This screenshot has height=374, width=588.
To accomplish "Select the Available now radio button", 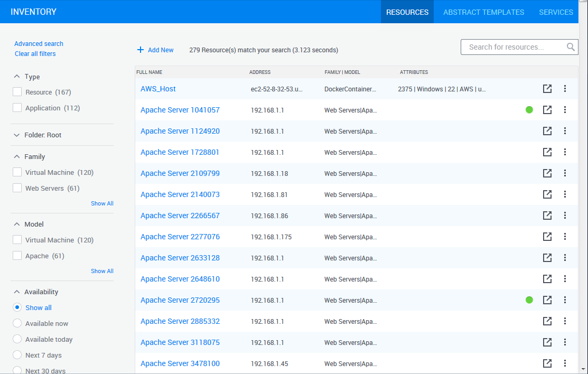I will tap(17, 324).
